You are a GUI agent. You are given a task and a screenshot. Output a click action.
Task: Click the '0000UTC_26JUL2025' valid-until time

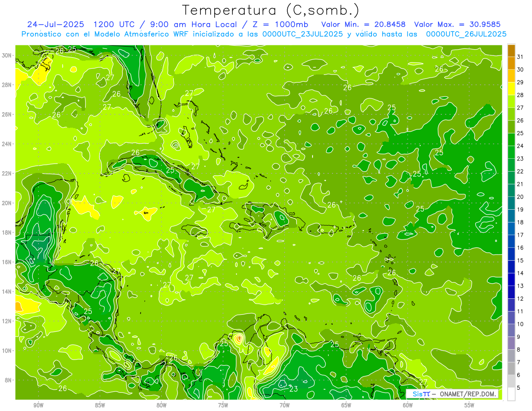(466, 34)
